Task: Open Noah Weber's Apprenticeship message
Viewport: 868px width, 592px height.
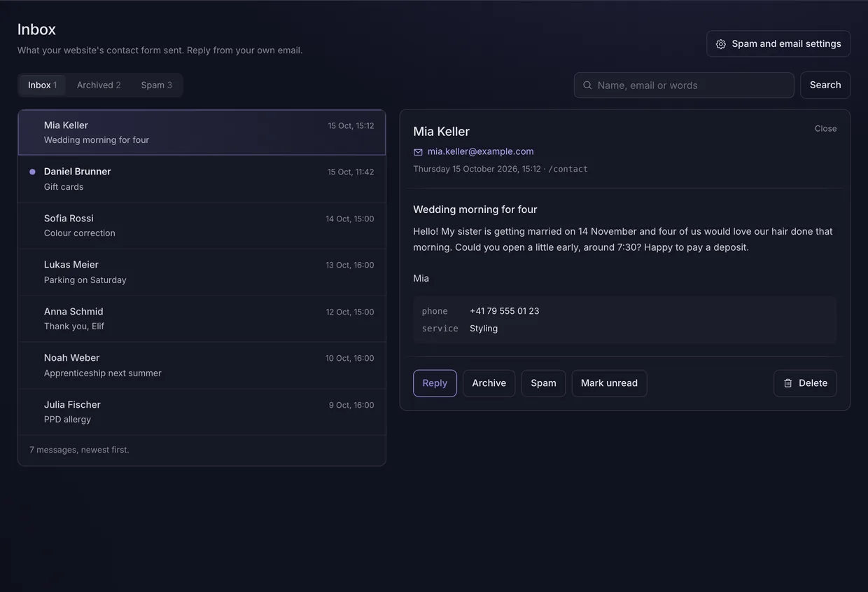Action: pos(202,365)
